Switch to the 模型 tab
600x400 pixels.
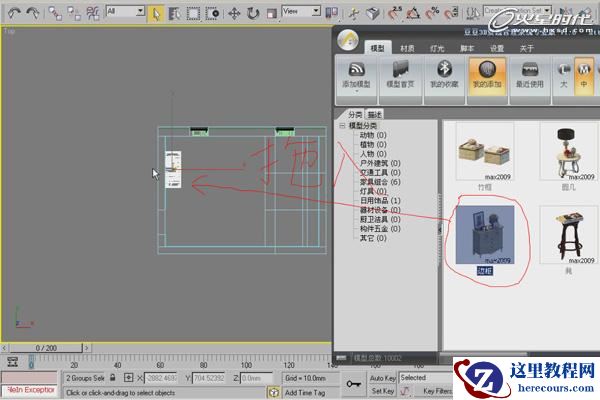point(377,48)
